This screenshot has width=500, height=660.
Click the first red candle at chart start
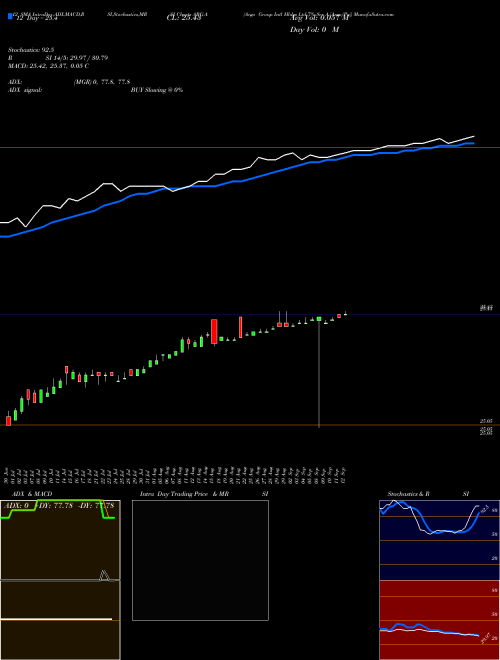click(8, 420)
